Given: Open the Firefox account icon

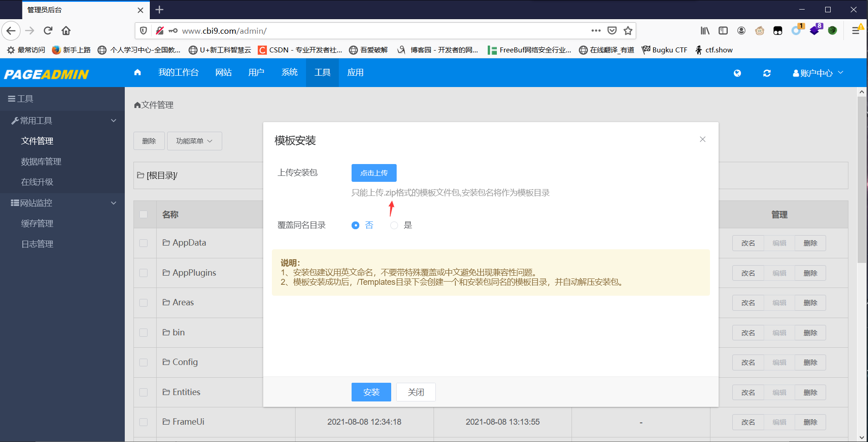Looking at the screenshot, I should [x=741, y=31].
